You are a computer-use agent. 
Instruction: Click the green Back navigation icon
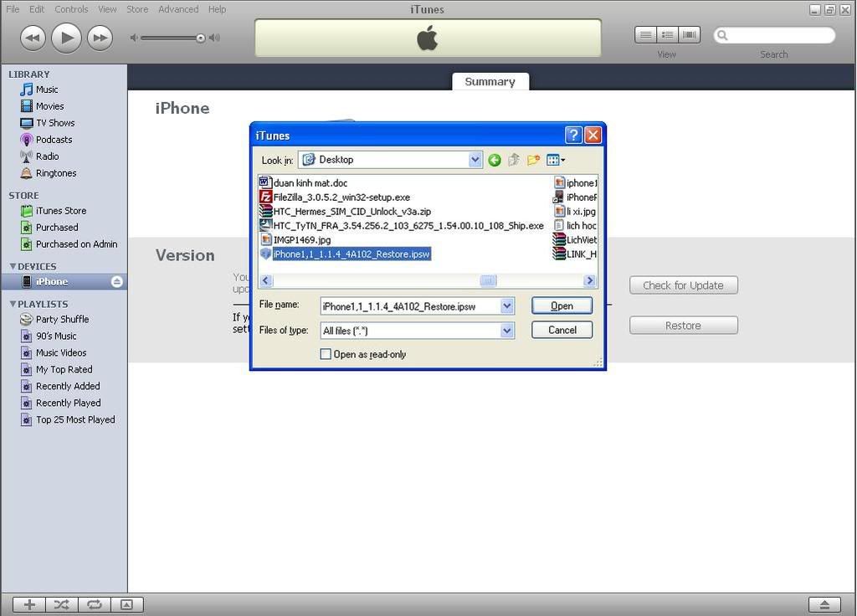point(495,160)
